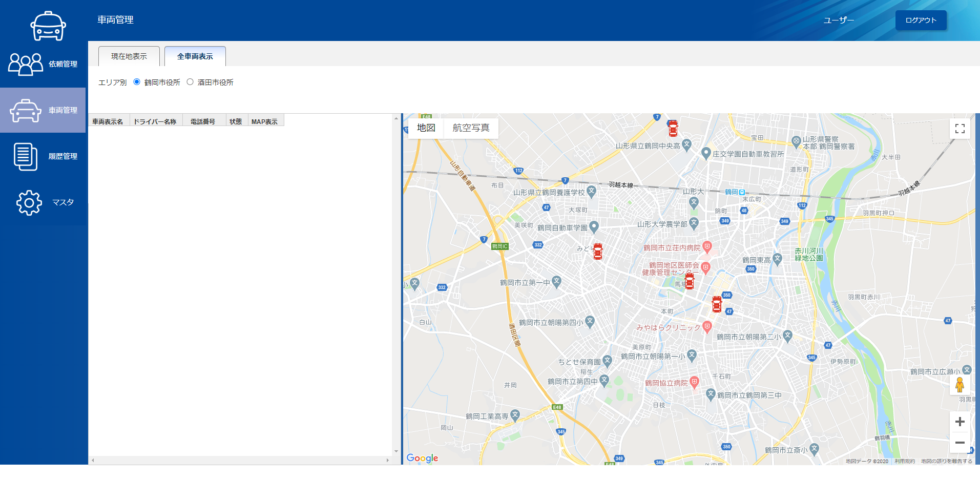Click the taxi logo icon
This screenshot has width=980, height=480.
48,26
